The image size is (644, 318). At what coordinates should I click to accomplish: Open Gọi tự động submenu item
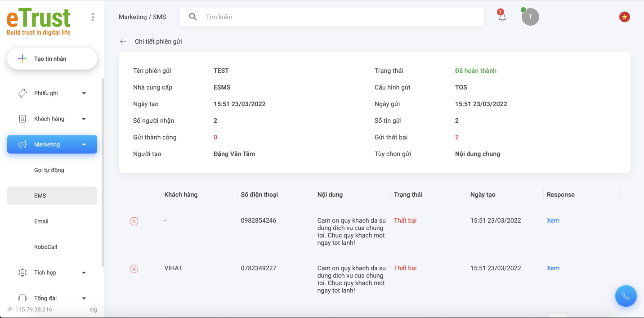tap(49, 170)
